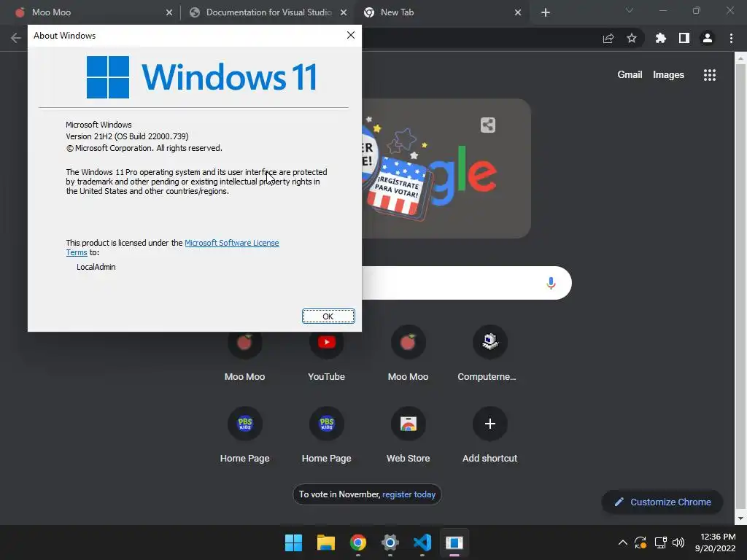The height and width of the screenshot is (560, 747).
Task: Click the volume speaker tray icon
Action: point(678,542)
